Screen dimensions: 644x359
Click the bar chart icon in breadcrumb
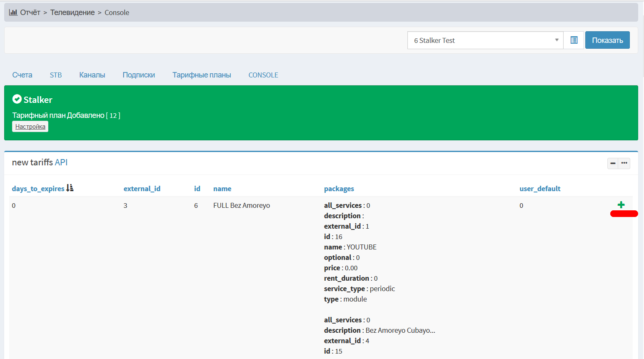pyautogui.click(x=13, y=12)
